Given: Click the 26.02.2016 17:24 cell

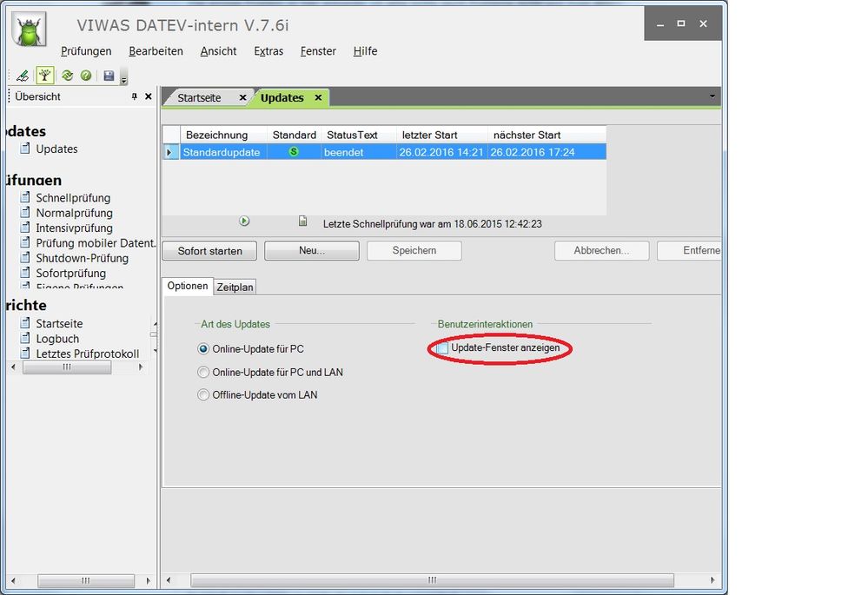Looking at the screenshot, I should point(547,152).
